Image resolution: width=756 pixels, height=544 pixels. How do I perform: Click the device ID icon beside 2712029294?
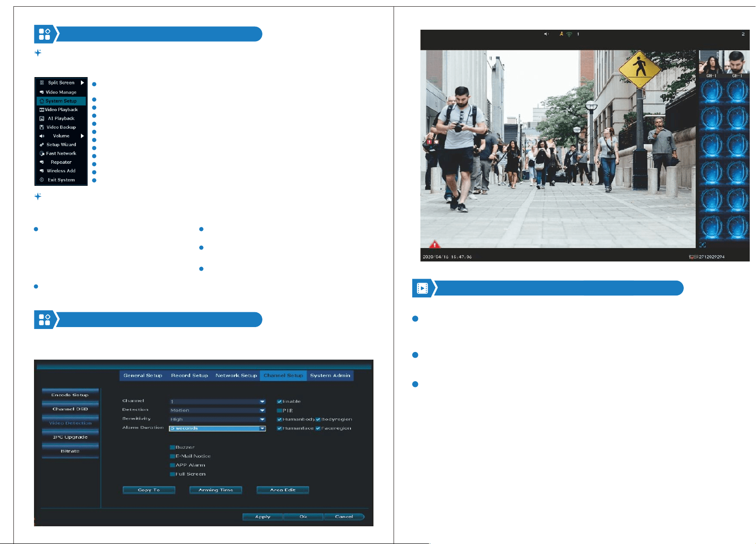pyautogui.click(x=691, y=257)
